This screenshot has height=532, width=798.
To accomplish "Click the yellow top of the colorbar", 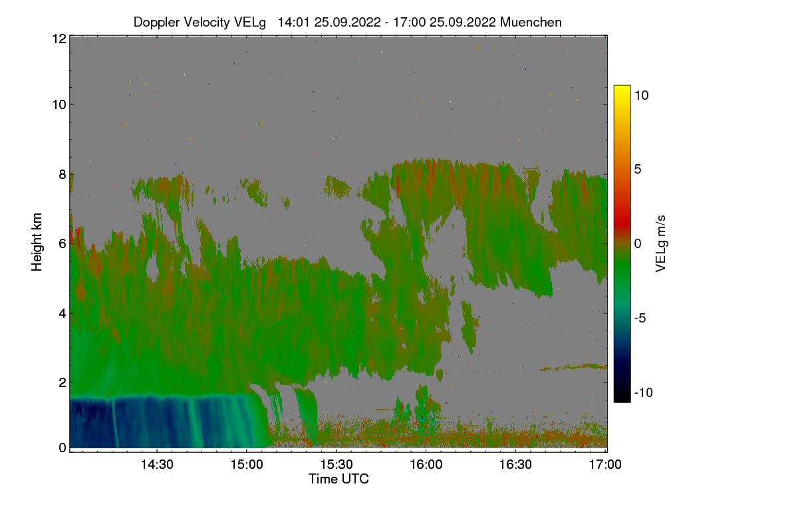I will 622,90.
